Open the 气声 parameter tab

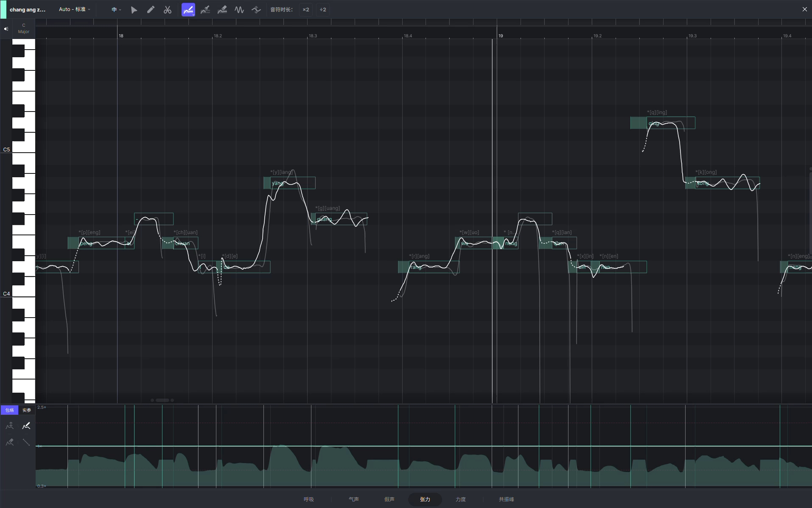[x=354, y=500]
